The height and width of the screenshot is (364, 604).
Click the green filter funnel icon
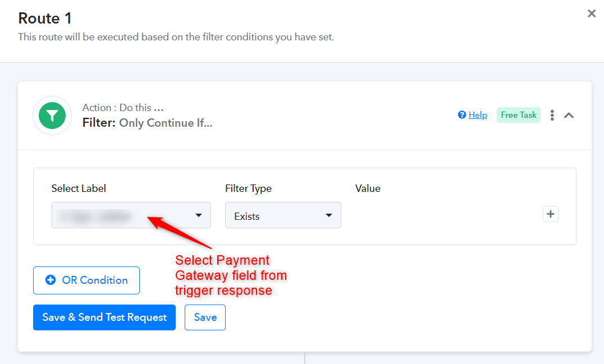pos(52,116)
